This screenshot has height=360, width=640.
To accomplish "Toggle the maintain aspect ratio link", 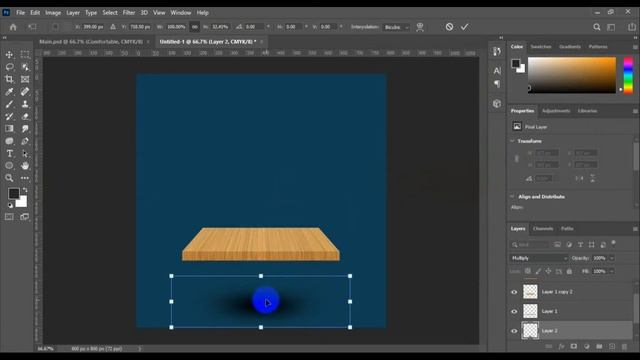I will [195, 27].
